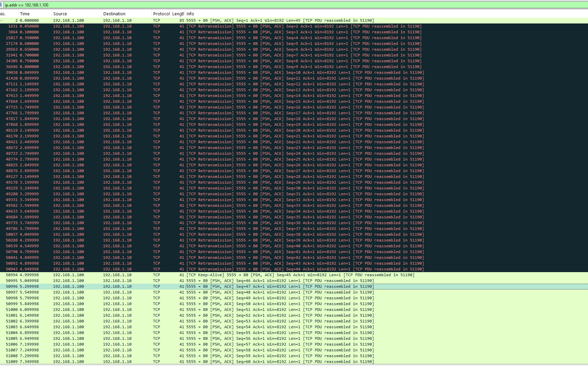The height and width of the screenshot is (366, 588).
Task: Select packet number 2 with Len=45
Action: (204, 20)
